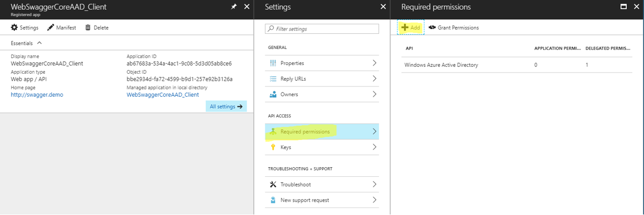This screenshot has width=644, height=215.
Task: Expand chevron on Owners row
Action: pos(374,94)
